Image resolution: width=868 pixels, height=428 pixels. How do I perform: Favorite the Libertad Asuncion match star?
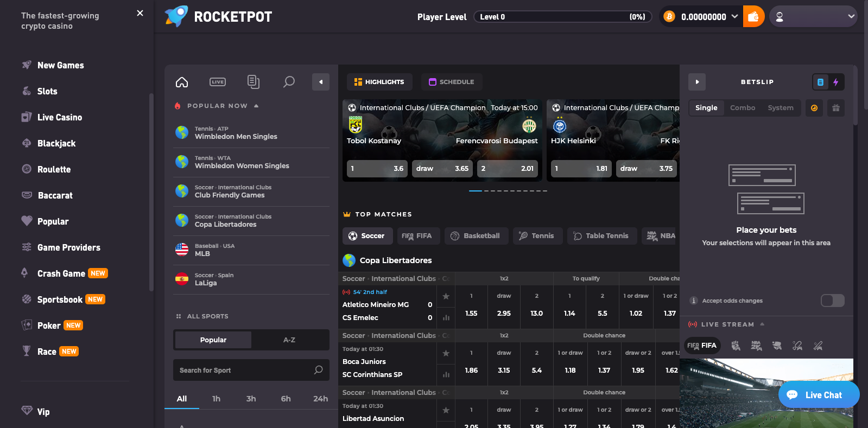click(446, 410)
